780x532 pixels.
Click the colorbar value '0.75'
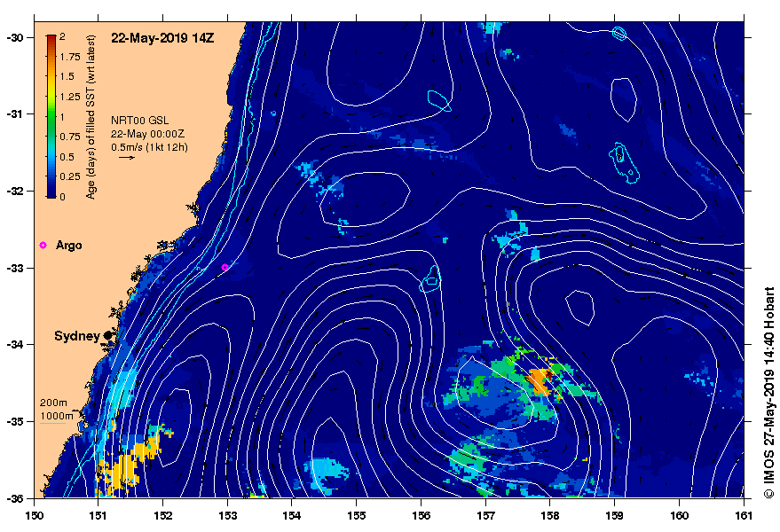point(70,137)
